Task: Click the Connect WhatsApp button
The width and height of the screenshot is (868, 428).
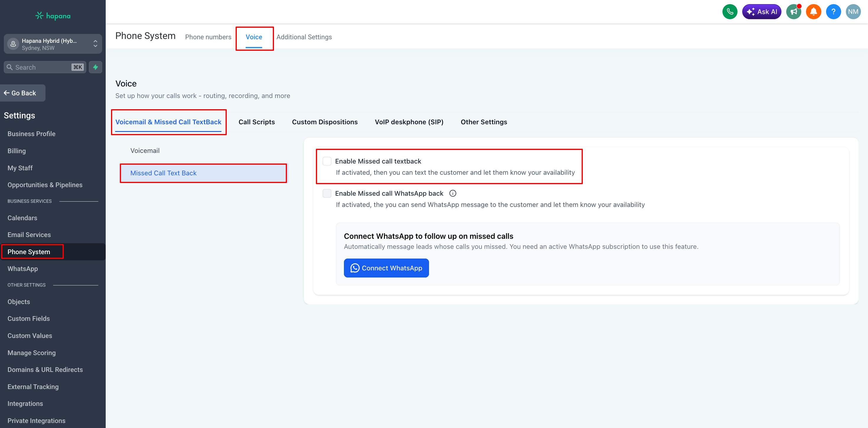Action: (x=386, y=268)
